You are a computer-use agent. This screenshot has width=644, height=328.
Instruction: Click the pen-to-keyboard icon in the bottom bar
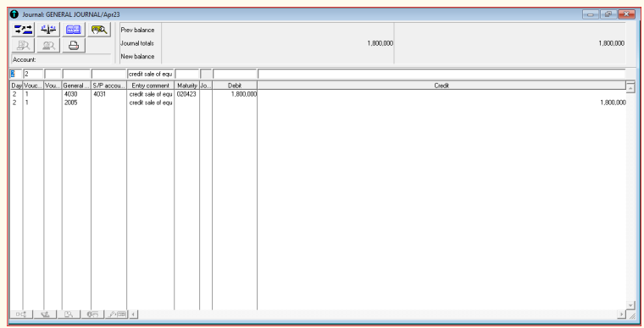[117, 314]
